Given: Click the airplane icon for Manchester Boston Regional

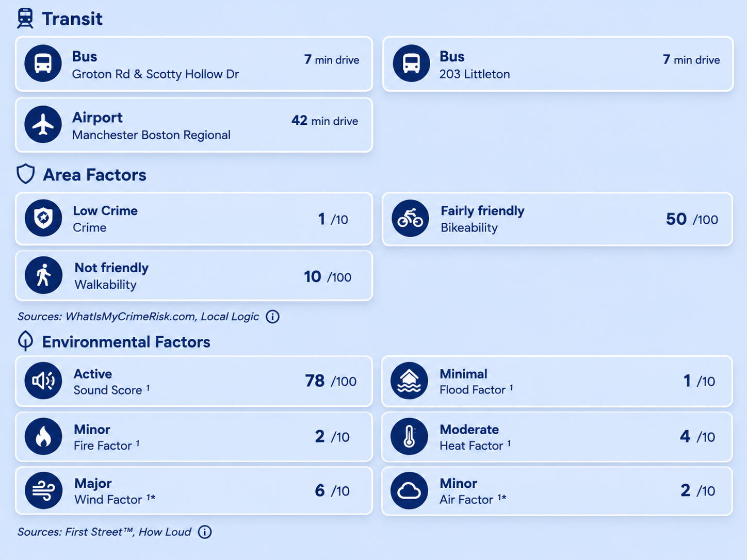Looking at the screenshot, I should [x=43, y=124].
